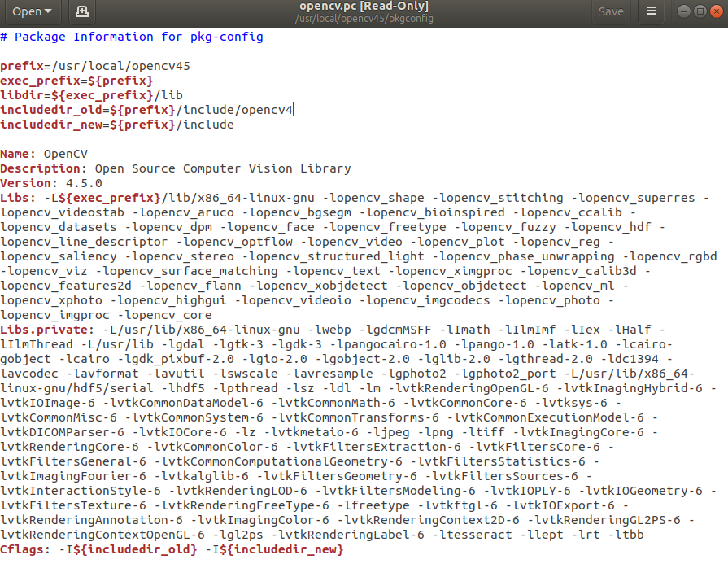
Task: Click the includedir_old line
Action: pos(146,110)
